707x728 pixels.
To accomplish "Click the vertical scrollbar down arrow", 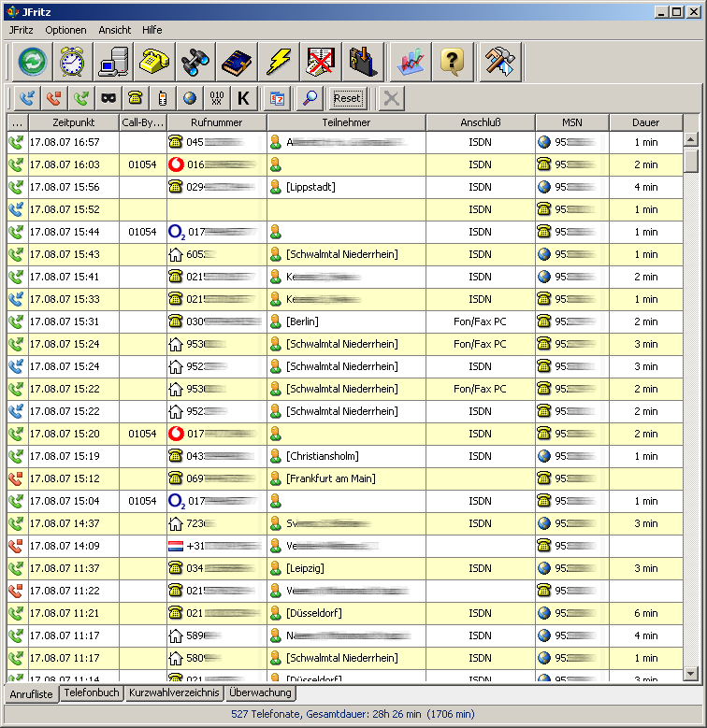I will point(691,674).
